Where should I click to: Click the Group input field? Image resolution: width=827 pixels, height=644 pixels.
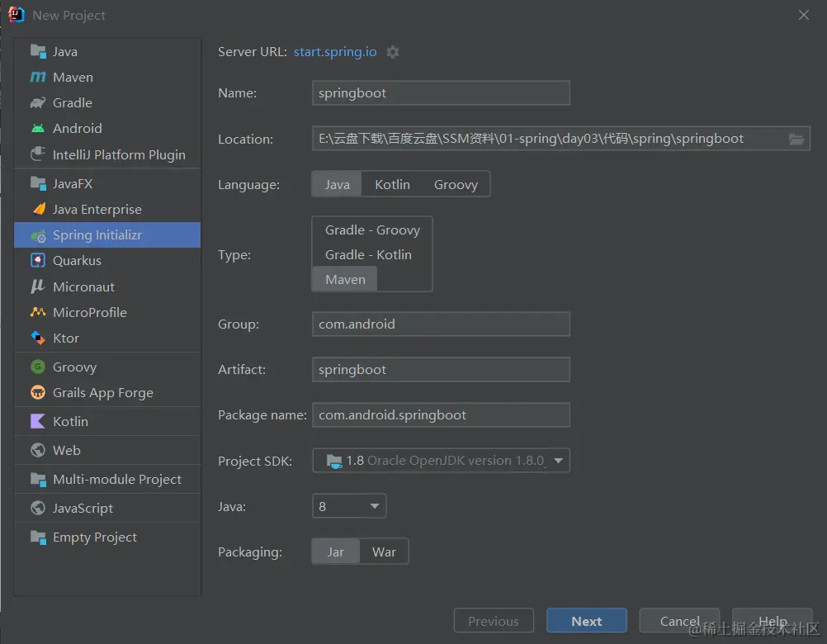441,324
